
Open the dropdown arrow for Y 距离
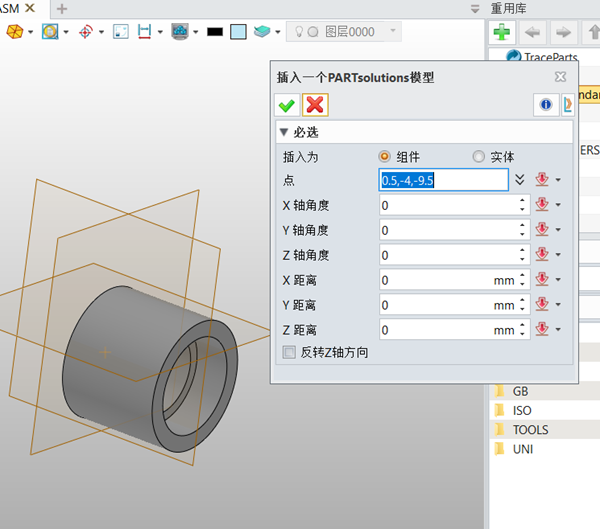558,305
